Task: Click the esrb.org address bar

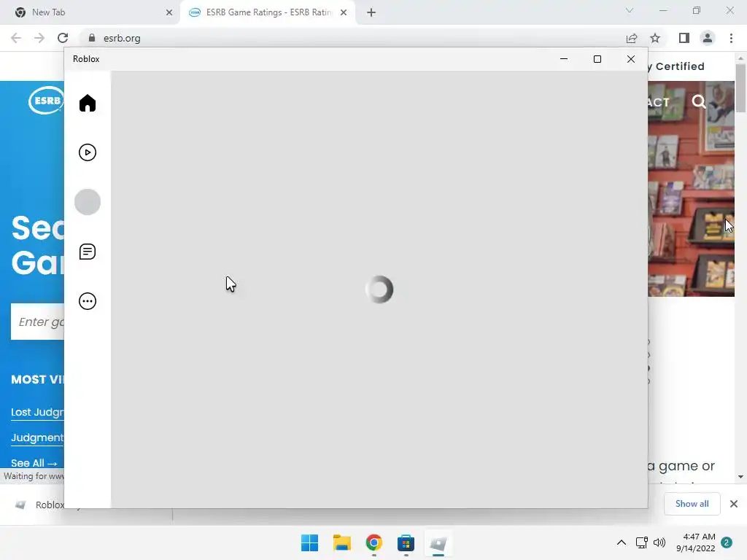Action: [x=352, y=38]
